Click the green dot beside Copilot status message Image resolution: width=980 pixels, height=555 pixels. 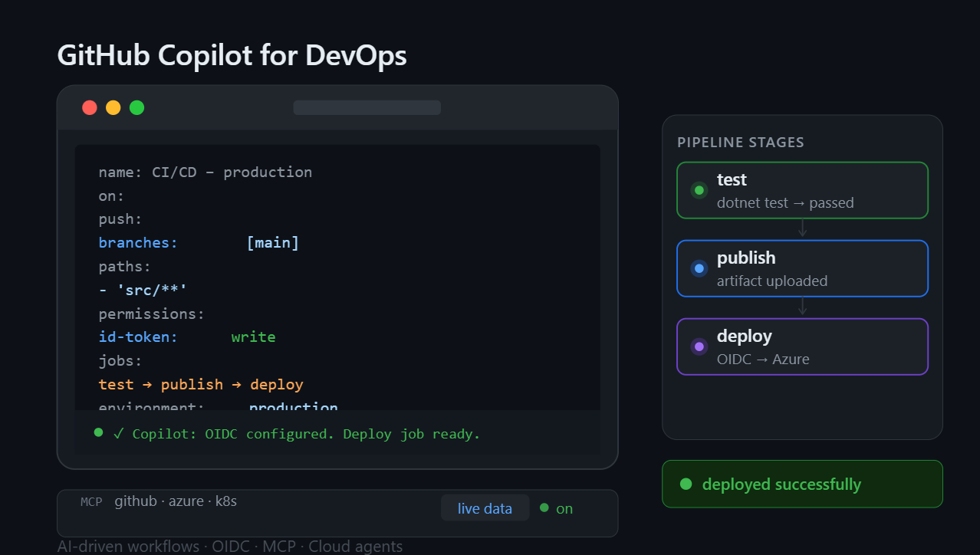click(x=98, y=432)
